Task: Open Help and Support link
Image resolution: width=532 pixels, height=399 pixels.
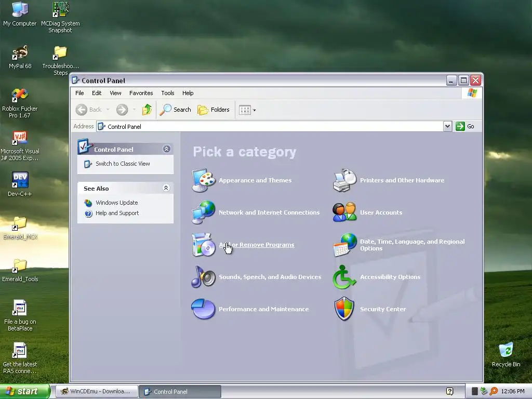Action: point(117,213)
